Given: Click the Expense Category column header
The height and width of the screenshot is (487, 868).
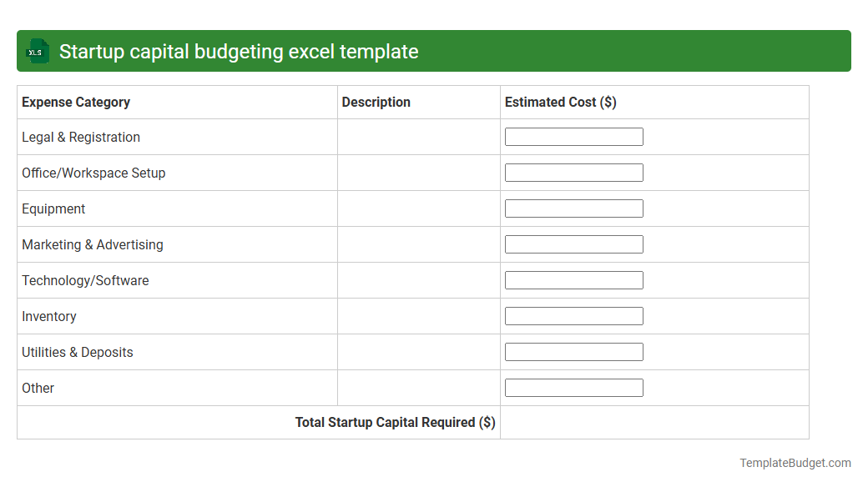Looking at the screenshot, I should coord(75,102).
